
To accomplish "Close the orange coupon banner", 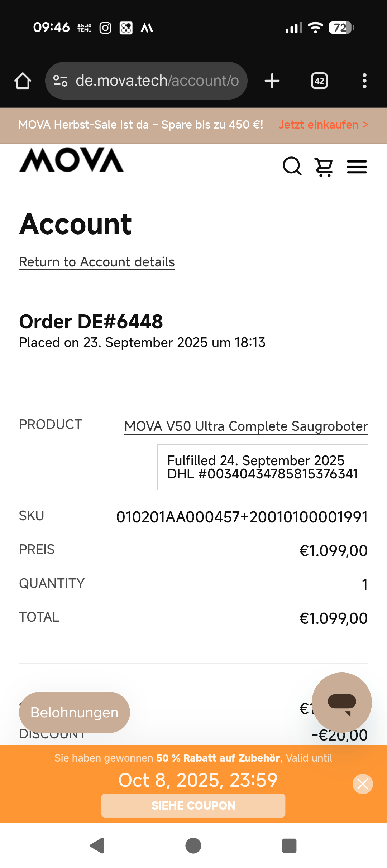I will pos(363,784).
